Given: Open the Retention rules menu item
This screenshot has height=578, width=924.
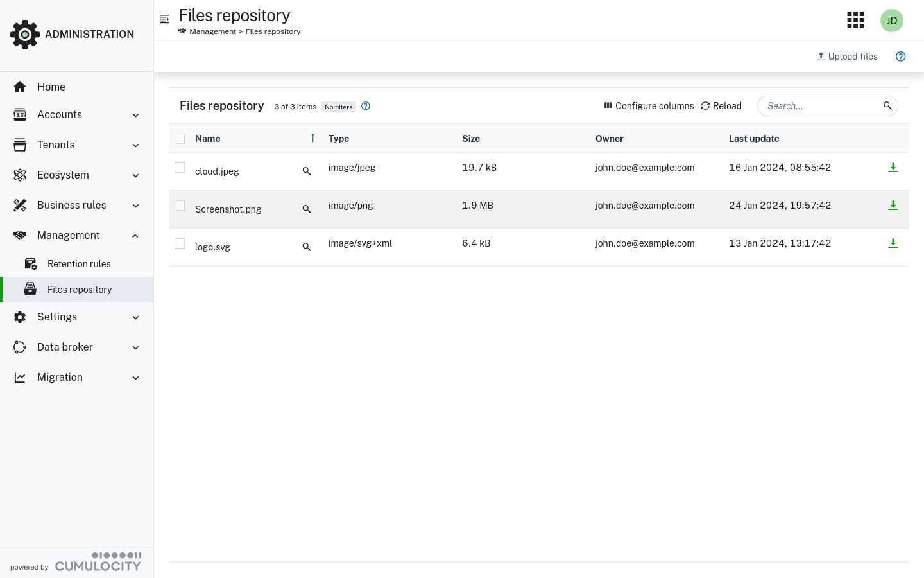Looking at the screenshot, I should 78,263.
